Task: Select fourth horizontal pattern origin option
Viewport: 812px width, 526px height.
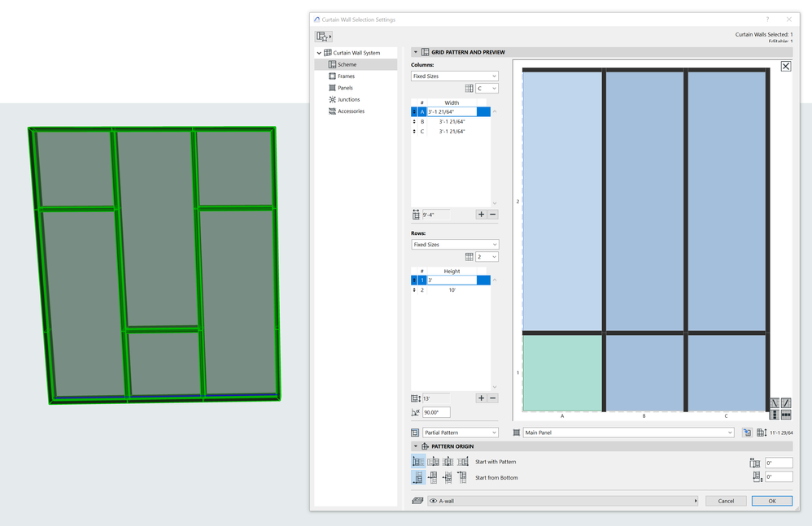Action: coord(463,461)
